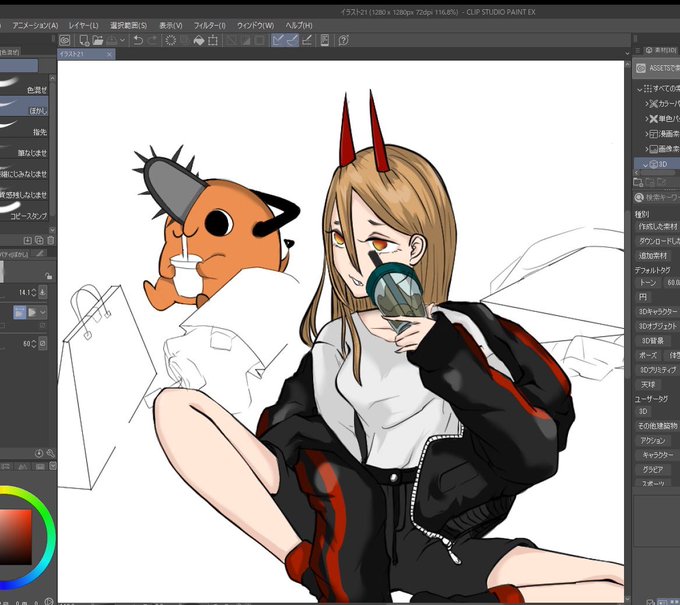Image resolution: width=680 pixels, height=605 pixels.
Task: Click the delete sub tool trash icon
Action: 50,240
